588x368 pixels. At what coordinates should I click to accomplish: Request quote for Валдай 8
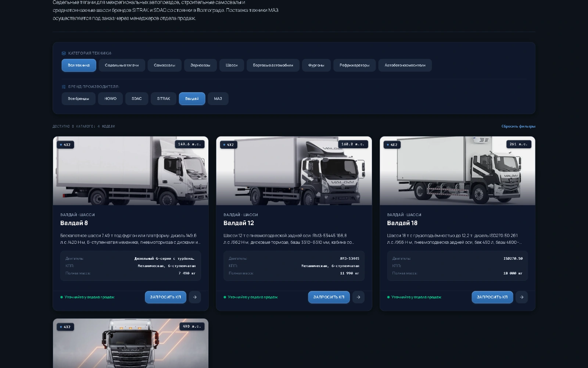[165, 297]
